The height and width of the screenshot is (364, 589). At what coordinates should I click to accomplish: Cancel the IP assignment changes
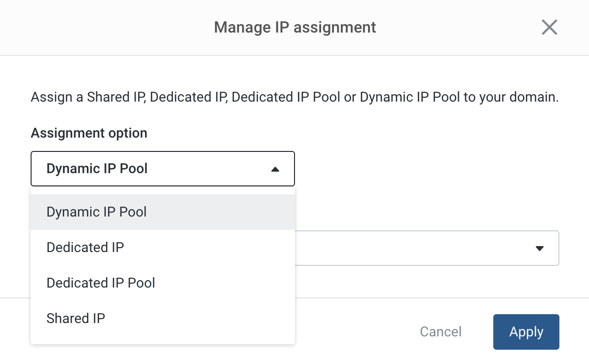tap(441, 332)
